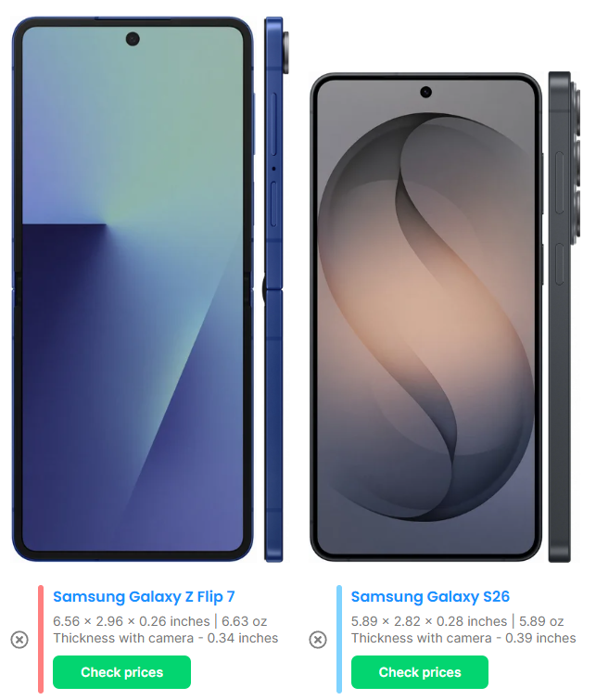Remove Samsung Galaxy S26 from comparison
Screen dimensions: 596x700
tap(317, 640)
